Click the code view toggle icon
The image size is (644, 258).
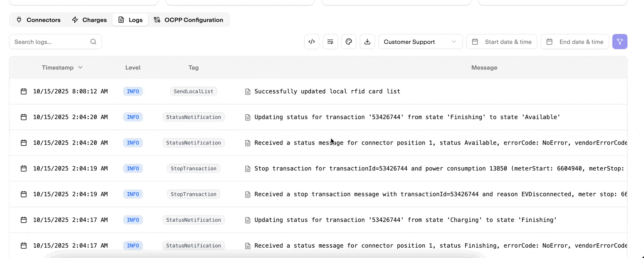coord(311,41)
